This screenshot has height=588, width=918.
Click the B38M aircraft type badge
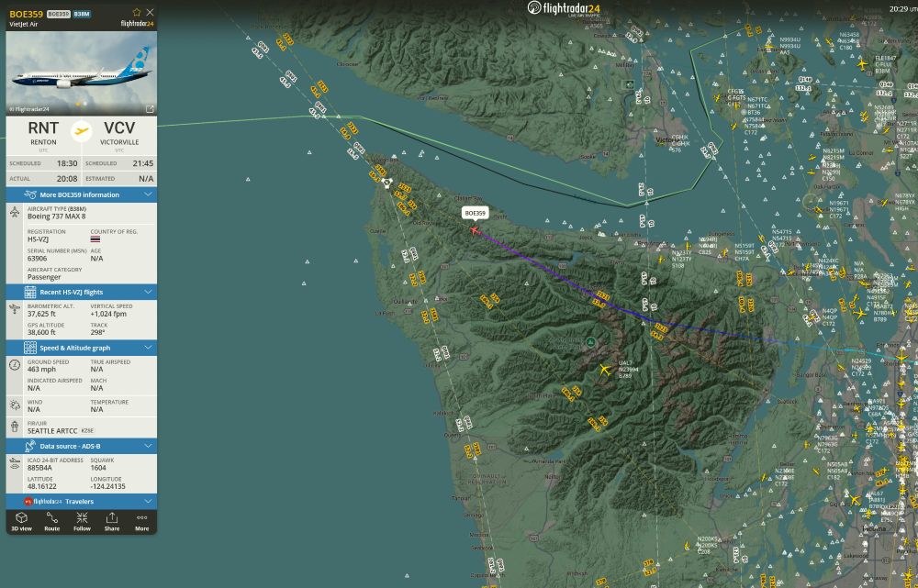coord(82,14)
